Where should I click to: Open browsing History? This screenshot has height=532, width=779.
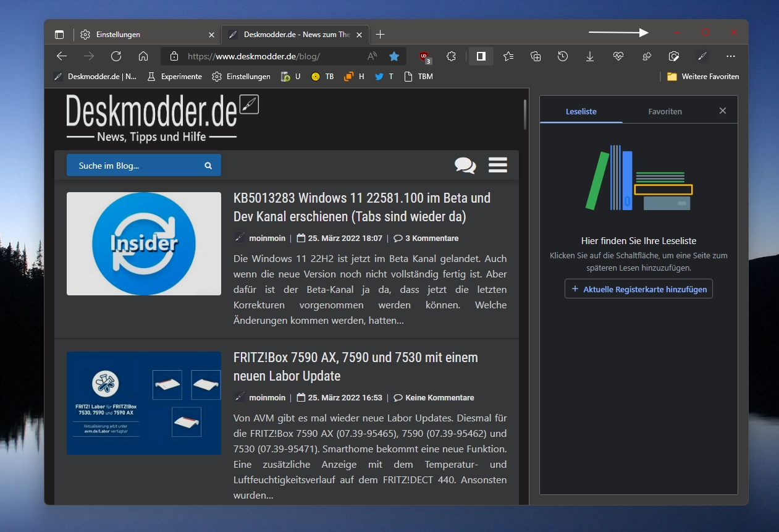[563, 56]
